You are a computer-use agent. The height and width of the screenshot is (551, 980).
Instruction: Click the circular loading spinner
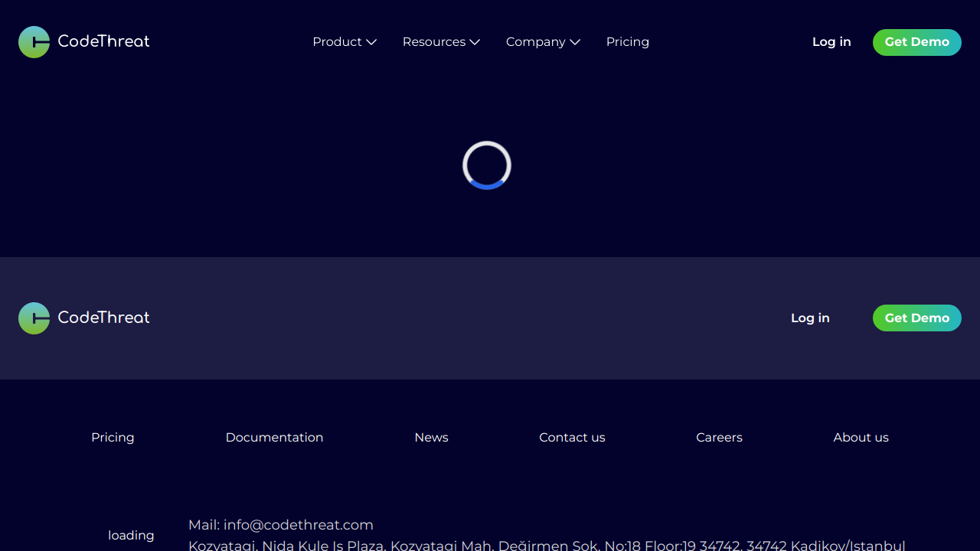(487, 165)
